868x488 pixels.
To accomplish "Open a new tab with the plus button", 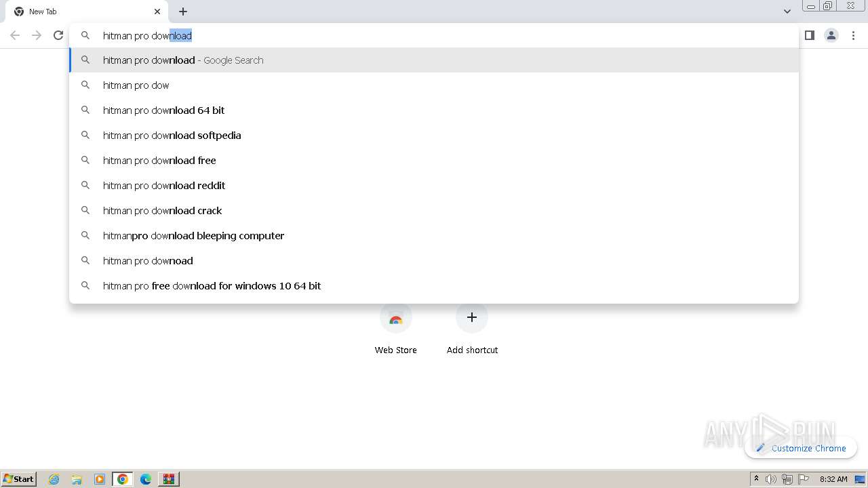I will pos(183,12).
